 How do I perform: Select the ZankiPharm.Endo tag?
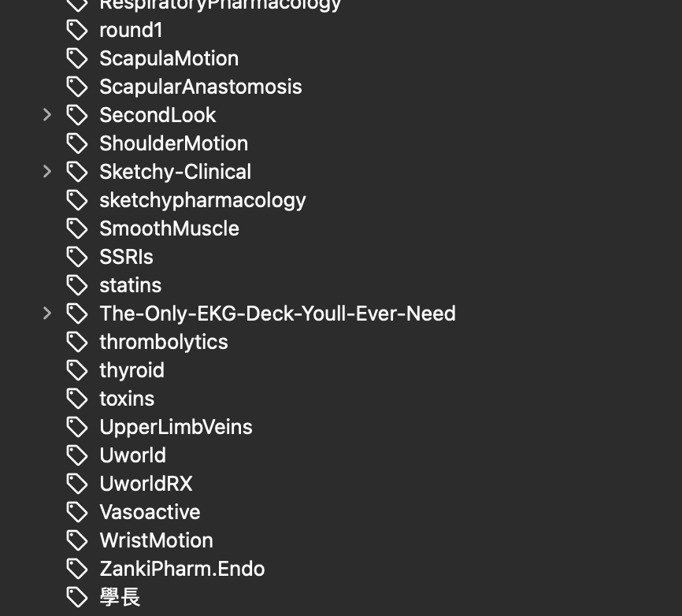point(182,569)
